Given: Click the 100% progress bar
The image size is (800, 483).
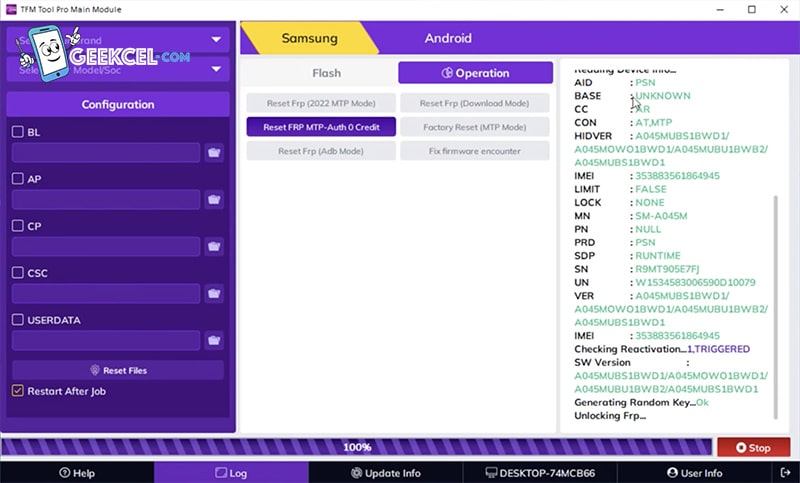Looking at the screenshot, I should click(357, 447).
